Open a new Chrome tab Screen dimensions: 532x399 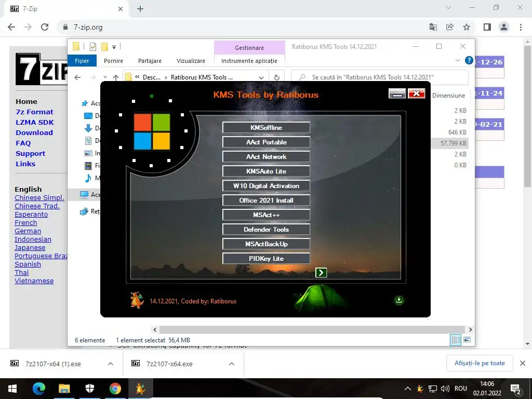click(140, 9)
